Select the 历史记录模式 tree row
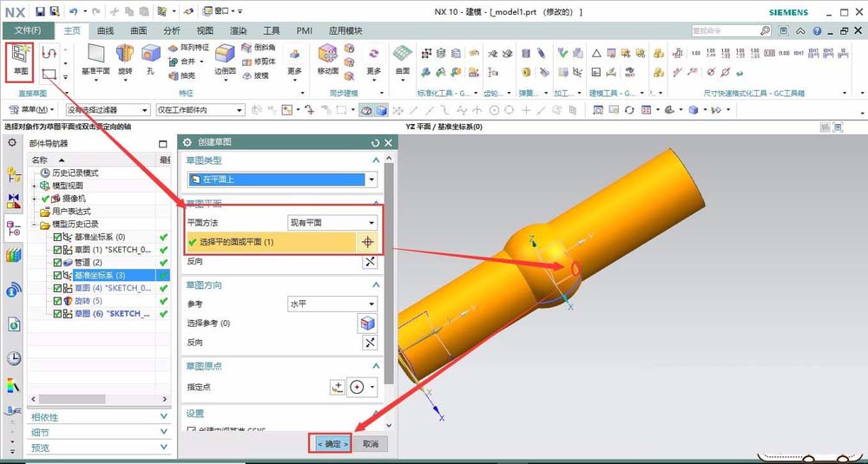Screen dimensions: 868x464 (76, 173)
